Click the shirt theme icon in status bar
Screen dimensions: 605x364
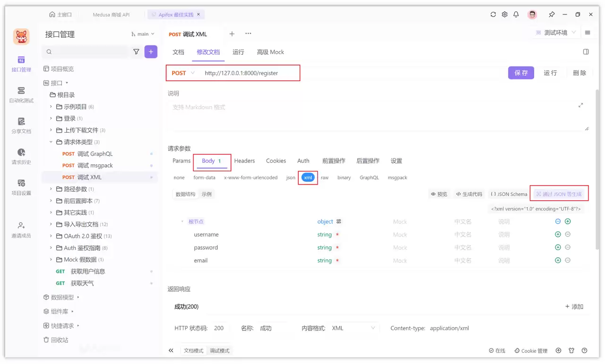[x=571, y=351]
